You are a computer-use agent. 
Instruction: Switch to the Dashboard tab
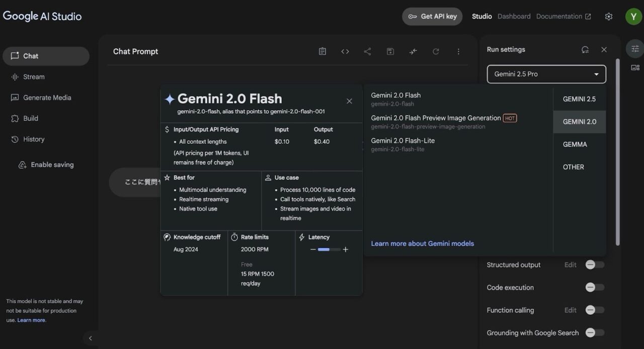[514, 17]
